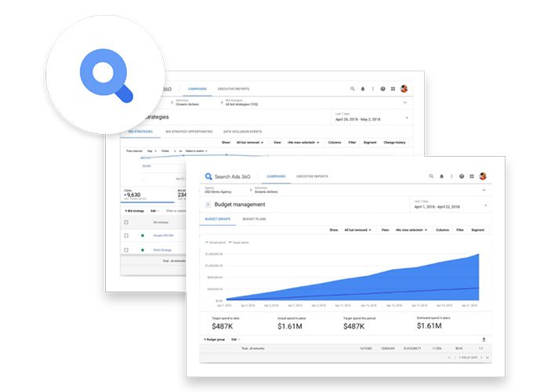Click account avatar in Bid strategies window
Image resolution: width=551 pixels, height=392 pixels.
point(404,89)
